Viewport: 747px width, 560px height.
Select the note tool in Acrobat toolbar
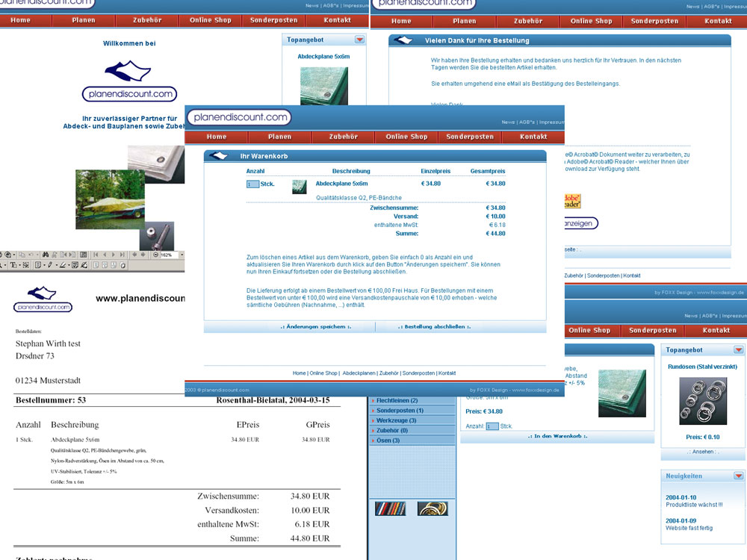[x=38, y=265]
